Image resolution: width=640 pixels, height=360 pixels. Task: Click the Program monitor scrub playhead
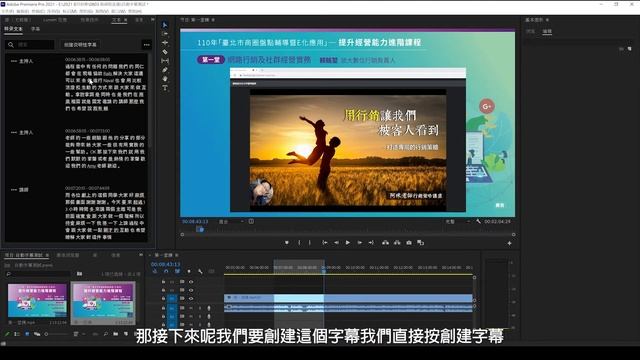[200, 229]
